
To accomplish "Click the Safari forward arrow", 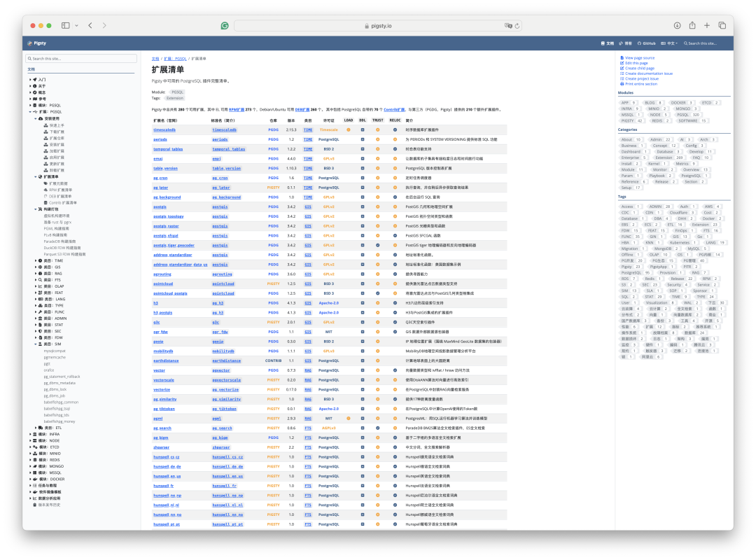I will 104,26.
